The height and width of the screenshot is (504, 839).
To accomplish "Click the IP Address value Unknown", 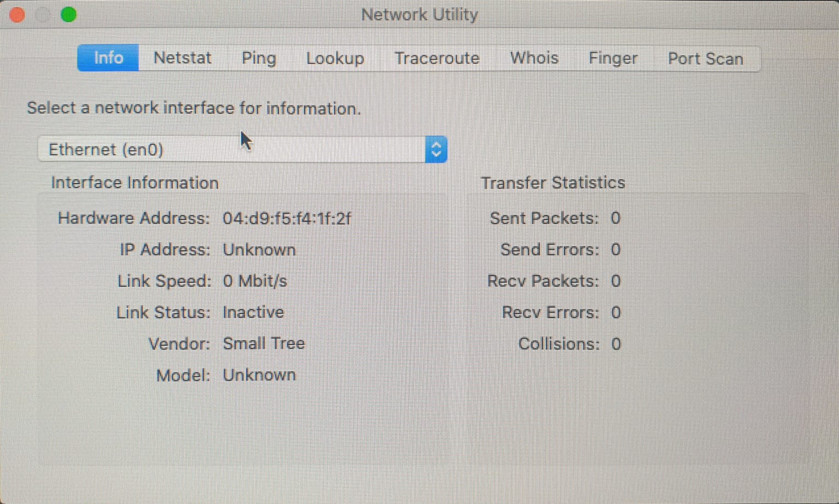I will point(259,250).
